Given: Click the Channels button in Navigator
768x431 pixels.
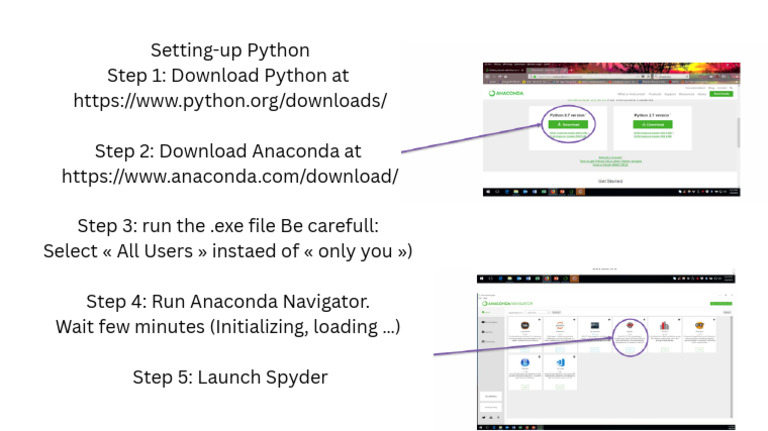Looking at the screenshot, I should pos(556,312).
